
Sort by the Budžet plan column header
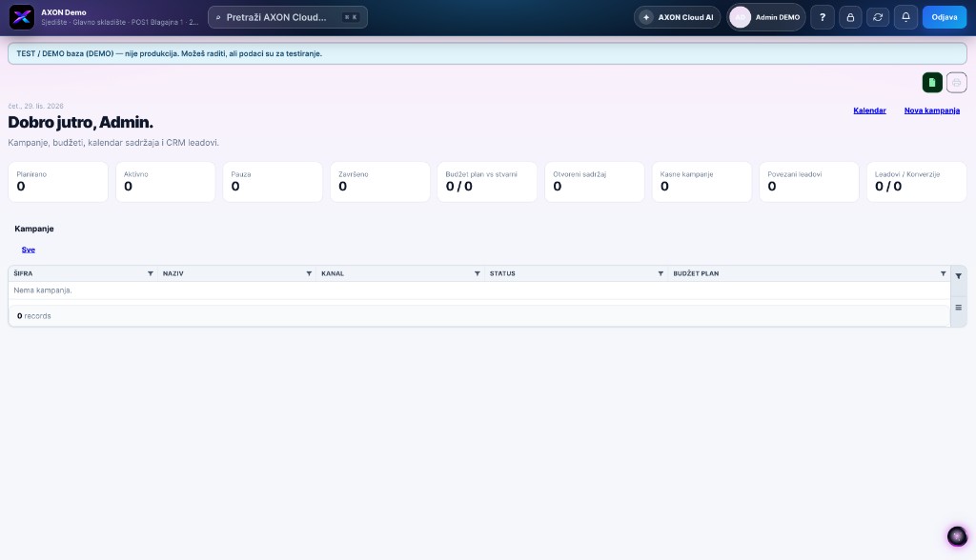pos(696,273)
